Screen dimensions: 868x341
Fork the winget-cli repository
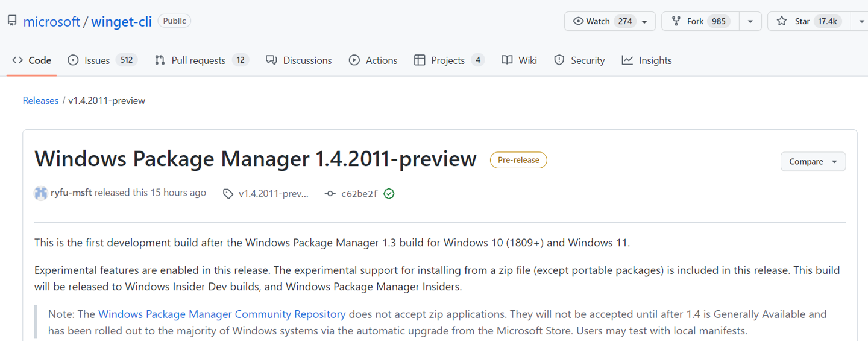click(x=696, y=21)
